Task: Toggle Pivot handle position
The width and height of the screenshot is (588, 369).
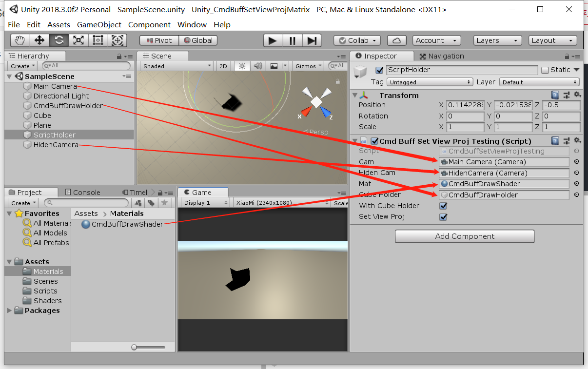Action: (159, 40)
